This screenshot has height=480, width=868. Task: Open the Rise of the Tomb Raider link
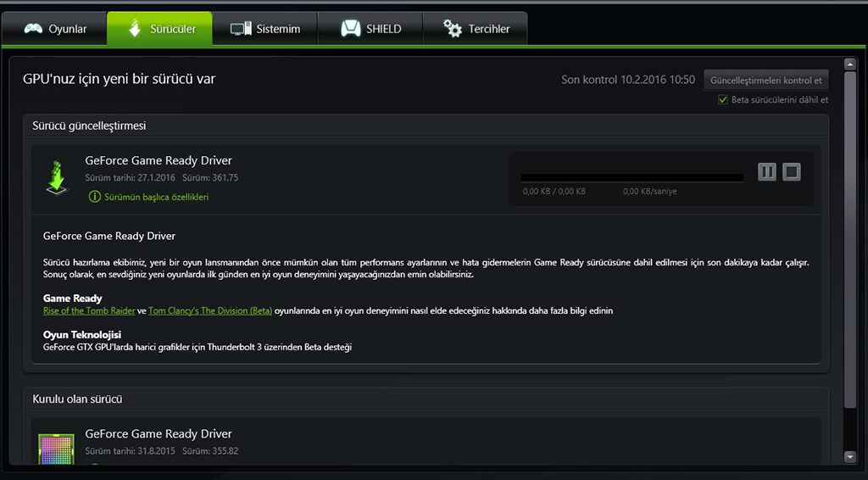(89, 310)
